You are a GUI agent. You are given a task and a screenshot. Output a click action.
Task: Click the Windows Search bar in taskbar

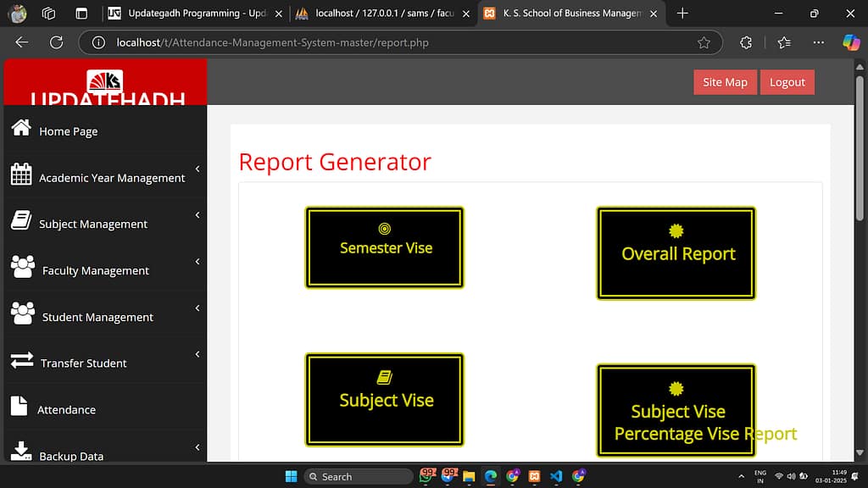point(358,476)
